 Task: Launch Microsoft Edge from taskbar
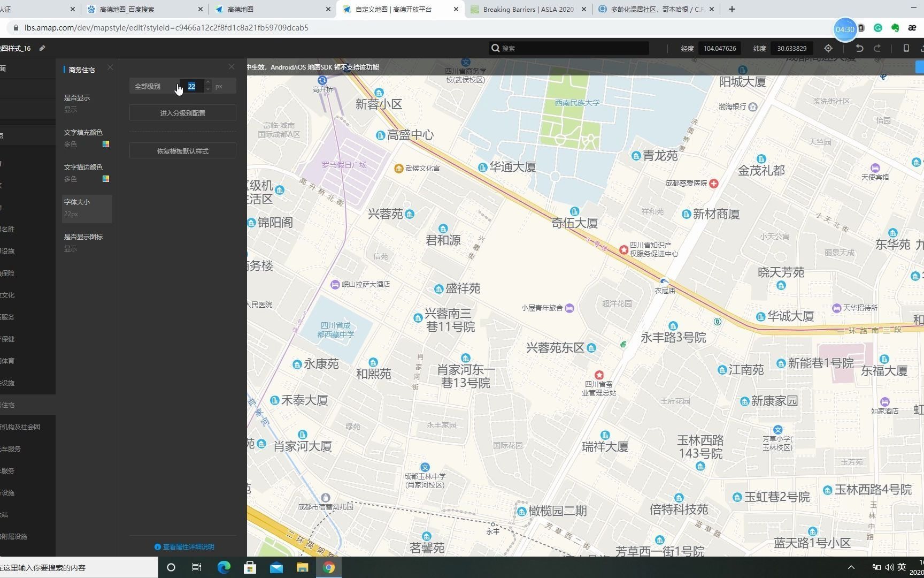[x=224, y=567]
